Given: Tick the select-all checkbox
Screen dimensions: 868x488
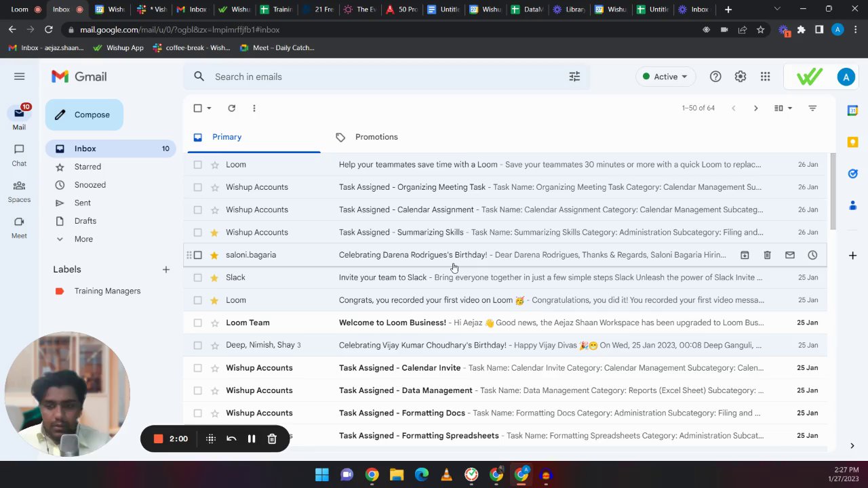Looking at the screenshot, I should point(197,108).
